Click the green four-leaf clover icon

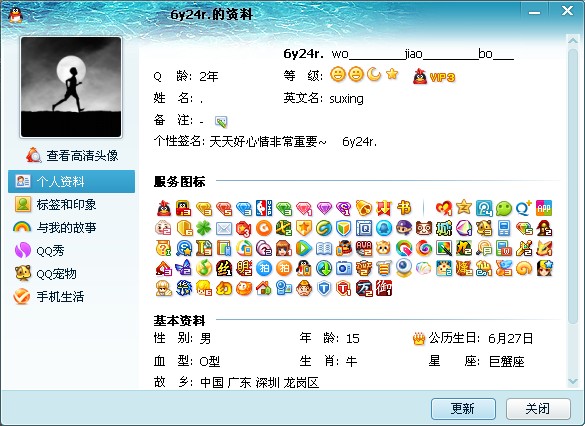204,228
